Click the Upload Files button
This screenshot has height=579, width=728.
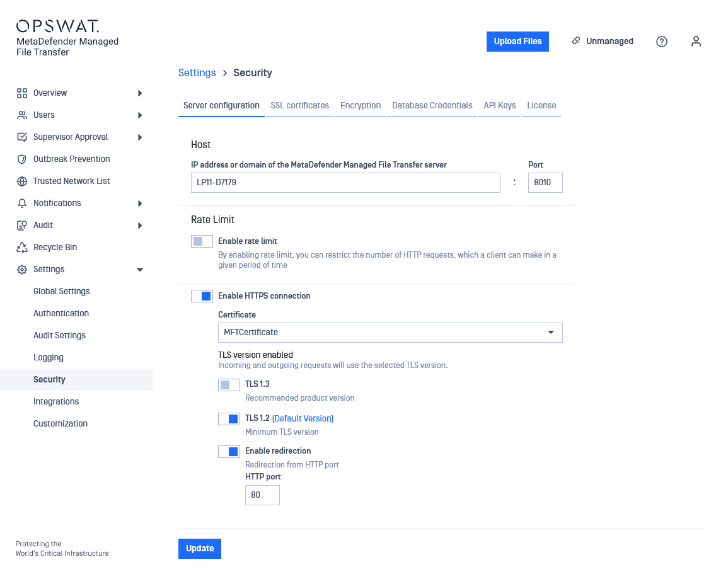[x=517, y=42]
